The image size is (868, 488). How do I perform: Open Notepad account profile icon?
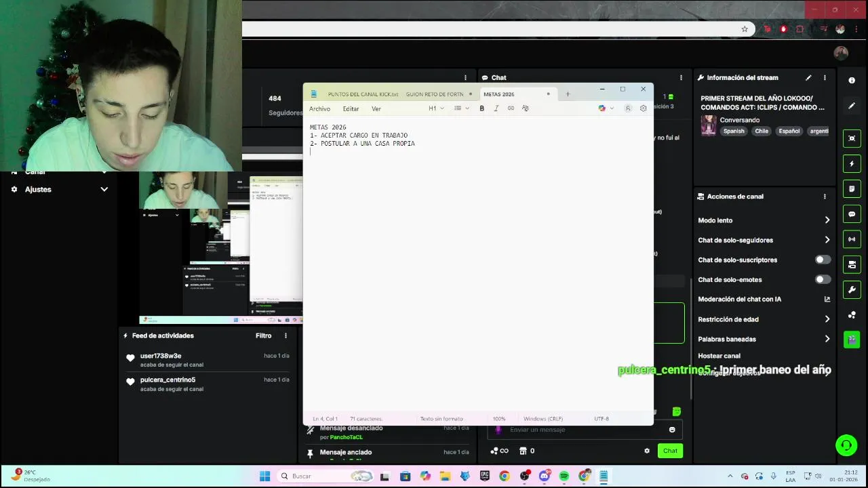(628, 108)
